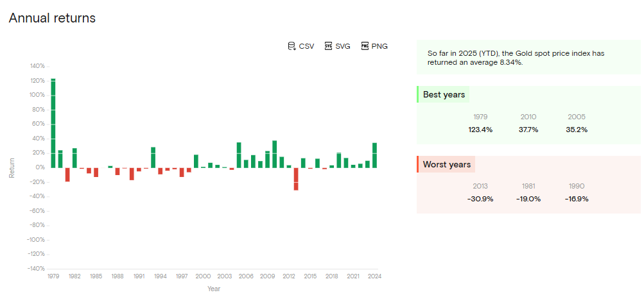
Task: Click the red 1981 negative return bar
Action: coord(67,174)
